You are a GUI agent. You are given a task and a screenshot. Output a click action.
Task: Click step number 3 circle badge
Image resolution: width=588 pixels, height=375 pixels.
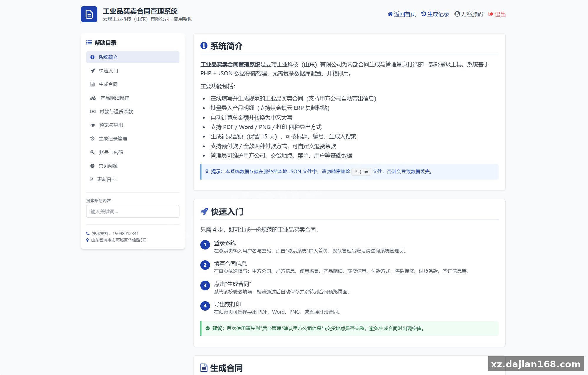pyautogui.click(x=205, y=285)
